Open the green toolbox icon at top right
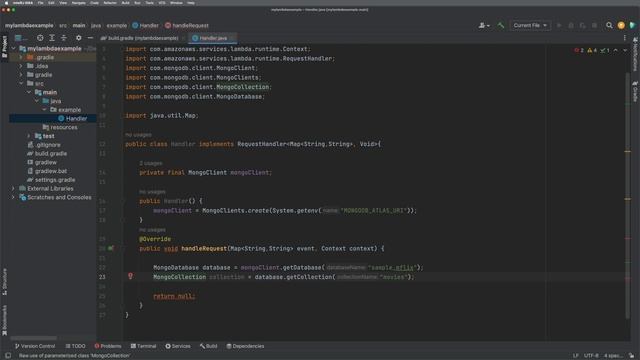Screen dimensions: 640x360 [632, 25]
